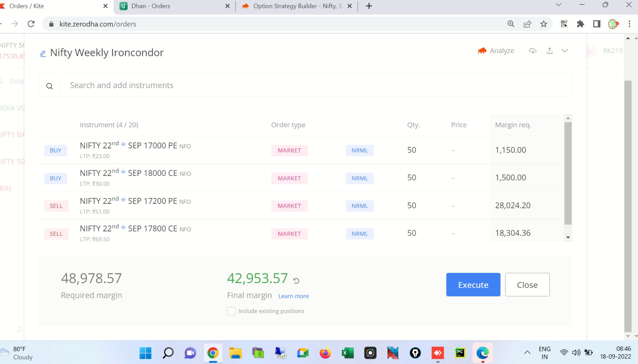Close the Dhan - Orders tab
638x364 pixels.
click(x=228, y=6)
